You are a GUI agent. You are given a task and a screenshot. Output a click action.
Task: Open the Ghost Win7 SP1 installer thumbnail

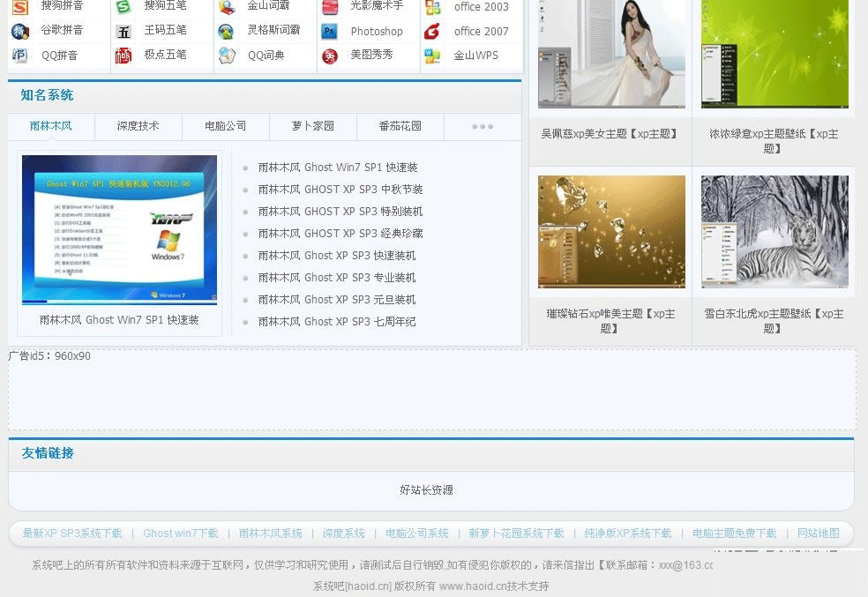pos(120,230)
